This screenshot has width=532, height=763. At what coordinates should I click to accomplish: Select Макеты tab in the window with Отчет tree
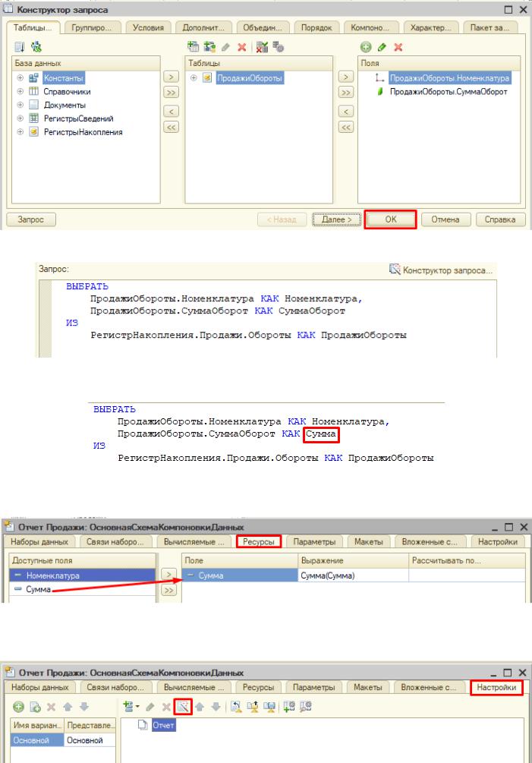[367, 687]
